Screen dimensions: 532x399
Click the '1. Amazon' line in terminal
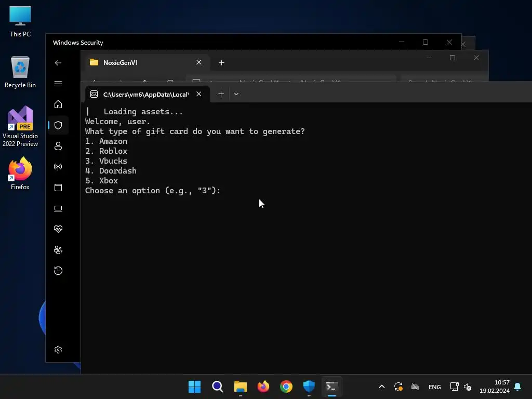coord(106,141)
